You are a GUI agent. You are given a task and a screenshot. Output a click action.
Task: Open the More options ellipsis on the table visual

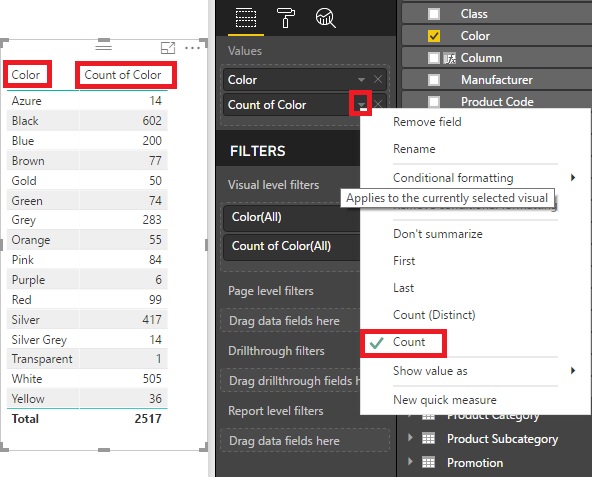pyautogui.click(x=193, y=48)
